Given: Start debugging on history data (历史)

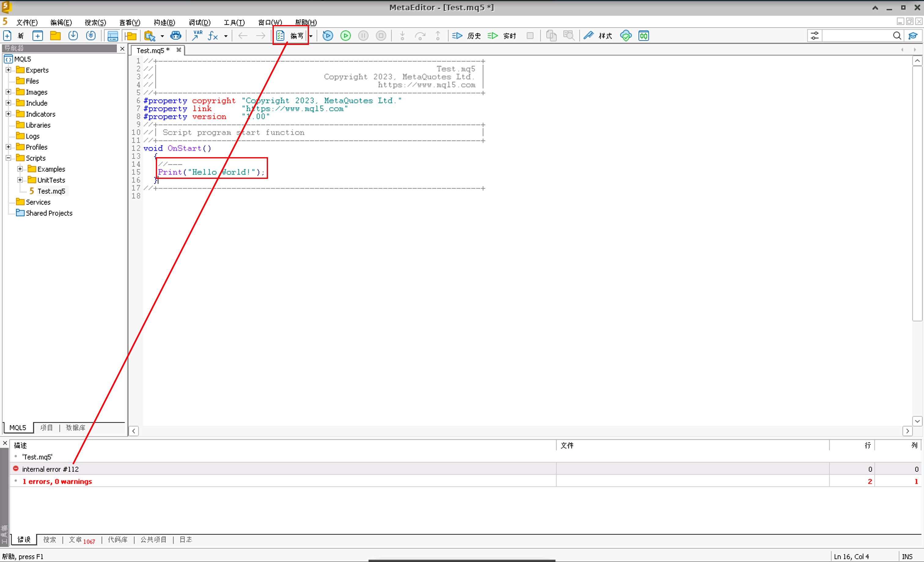Looking at the screenshot, I should click(x=466, y=36).
